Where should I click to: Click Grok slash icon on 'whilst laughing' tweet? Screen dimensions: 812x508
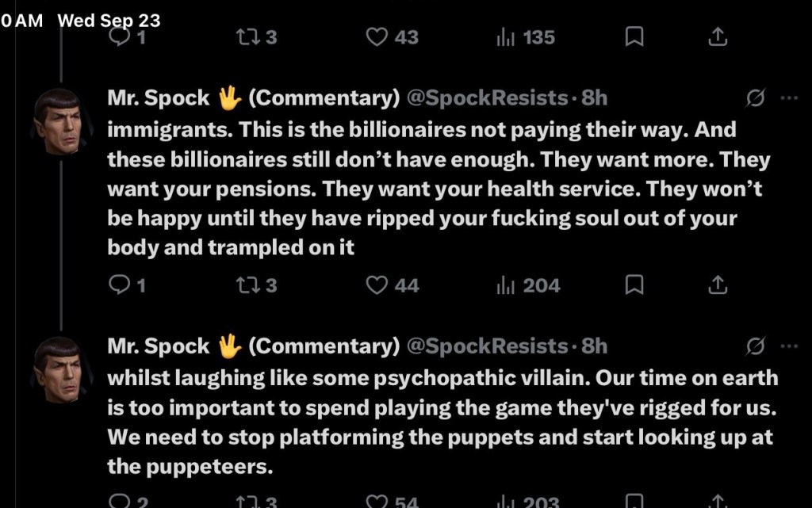pyautogui.click(x=756, y=346)
